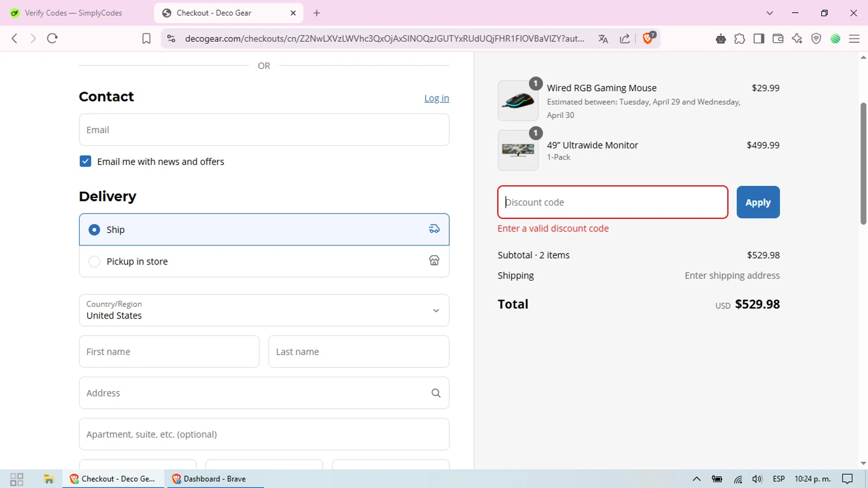Select Pickup in store option
868x488 pixels.
point(264,261)
